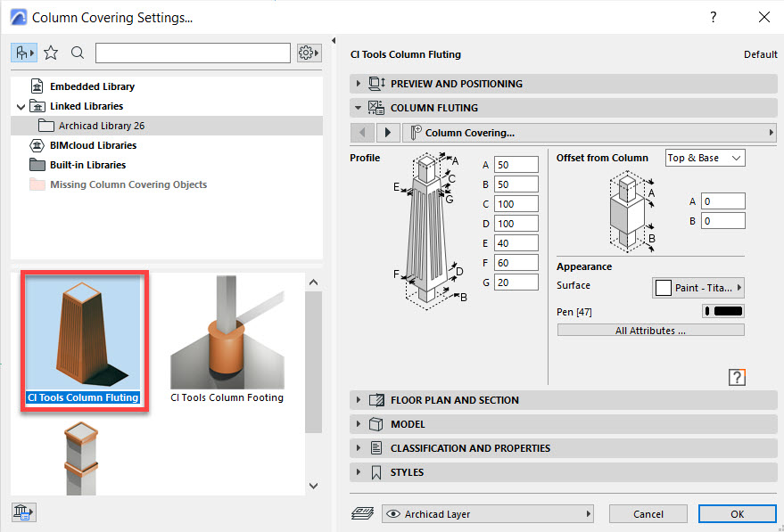
Task: Click the Column Fluting panel icon
Action: click(x=376, y=108)
